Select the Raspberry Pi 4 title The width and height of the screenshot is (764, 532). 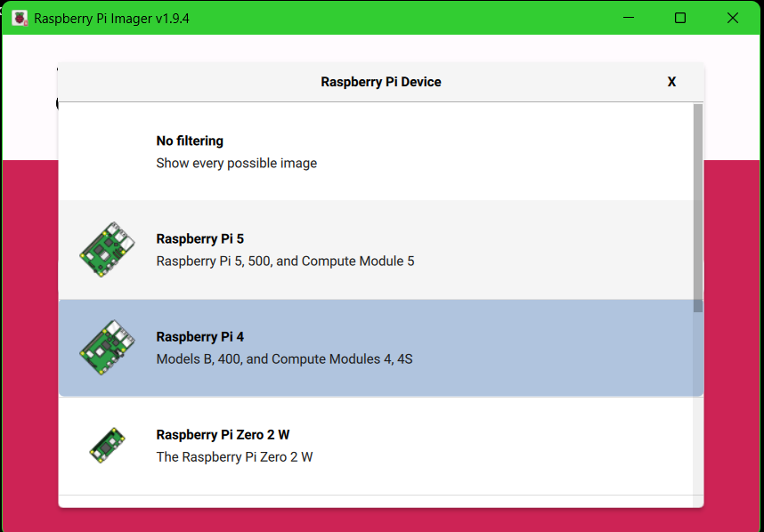tap(199, 337)
